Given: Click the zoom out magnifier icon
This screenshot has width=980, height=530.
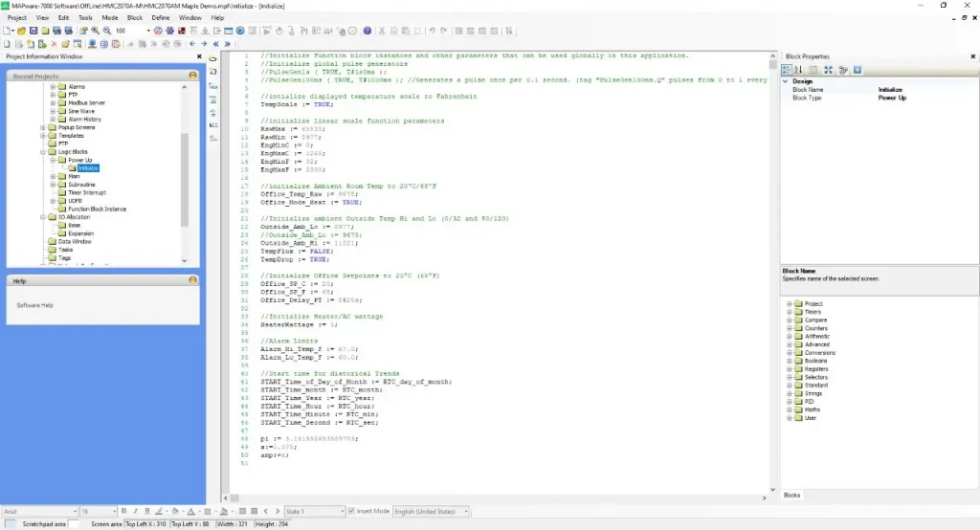Looking at the screenshot, I should (x=107, y=31).
